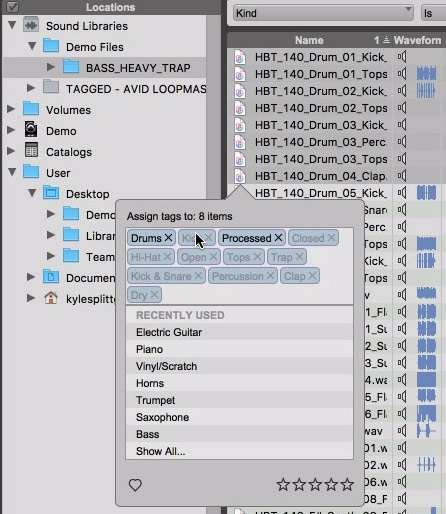This screenshot has width=446, height=514.
Task: Choose Bass from recently used tags
Action: pyautogui.click(x=239, y=434)
